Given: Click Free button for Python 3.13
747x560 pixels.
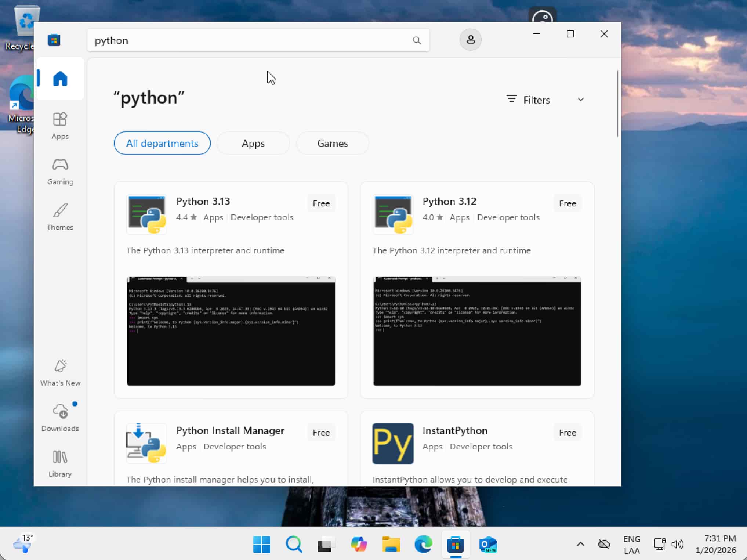Looking at the screenshot, I should tap(321, 203).
